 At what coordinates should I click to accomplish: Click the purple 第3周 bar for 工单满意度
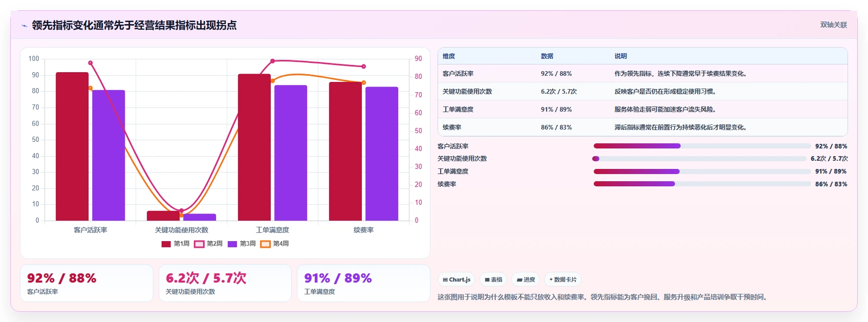tap(291, 153)
